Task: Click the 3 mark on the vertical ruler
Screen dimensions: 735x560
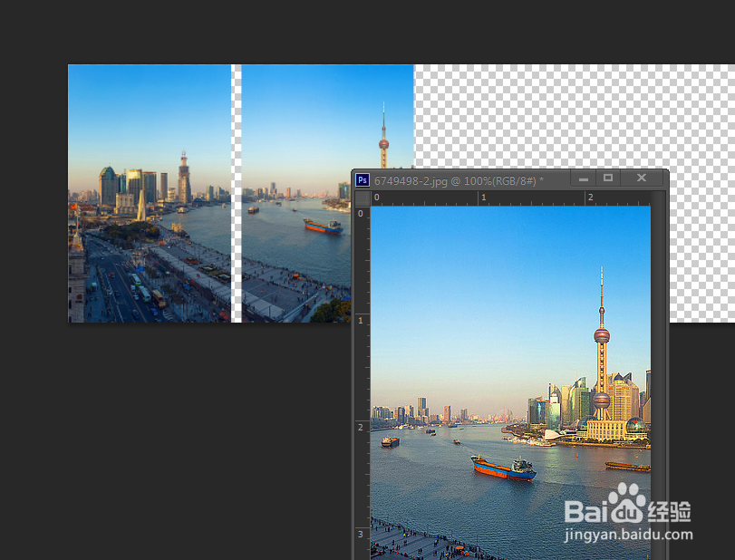Action: coord(360,534)
